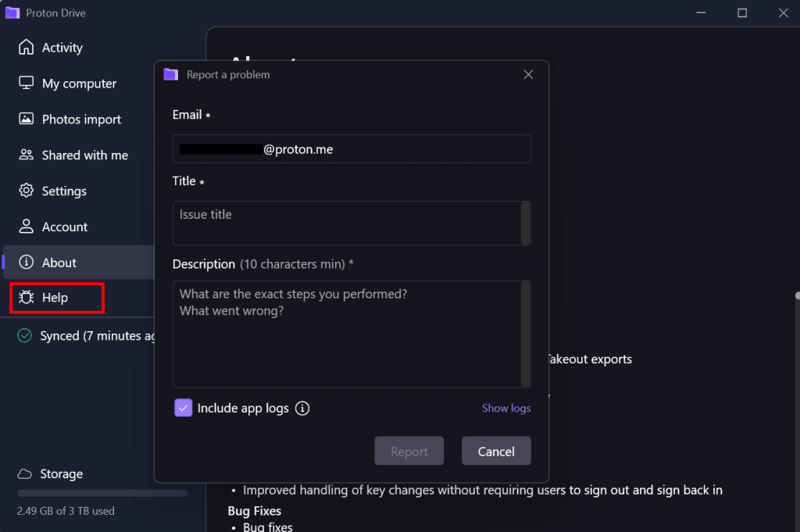Click the Synced status text
Image resolution: width=800 pixels, height=532 pixels.
coord(97,336)
